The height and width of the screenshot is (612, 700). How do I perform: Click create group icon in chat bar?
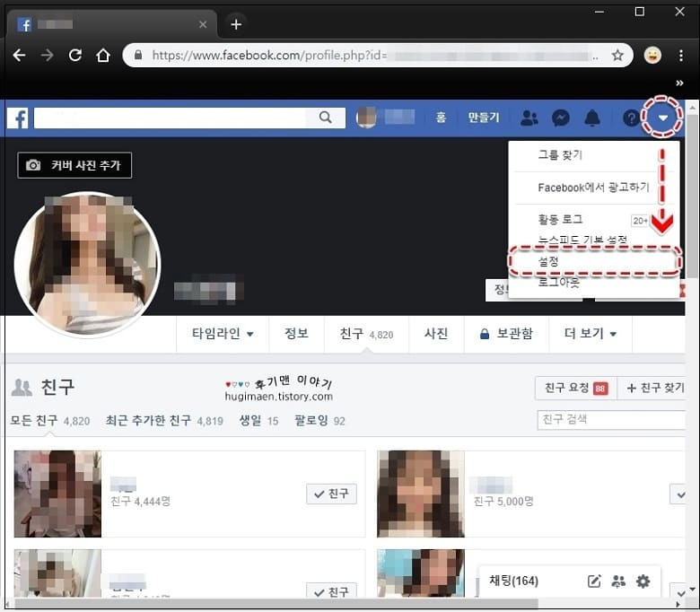coord(618,581)
